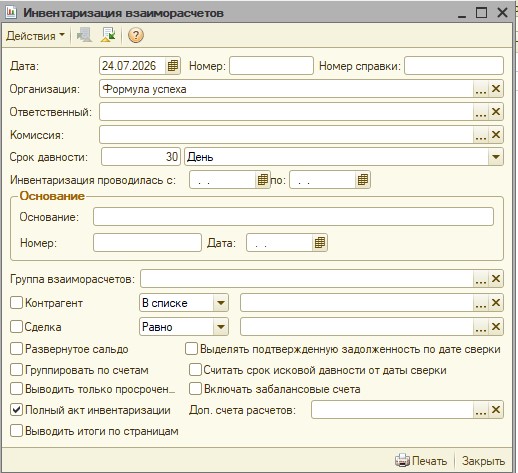Click the calendar icon next to Дата field
This screenshot has width=518, height=473.
(x=173, y=65)
